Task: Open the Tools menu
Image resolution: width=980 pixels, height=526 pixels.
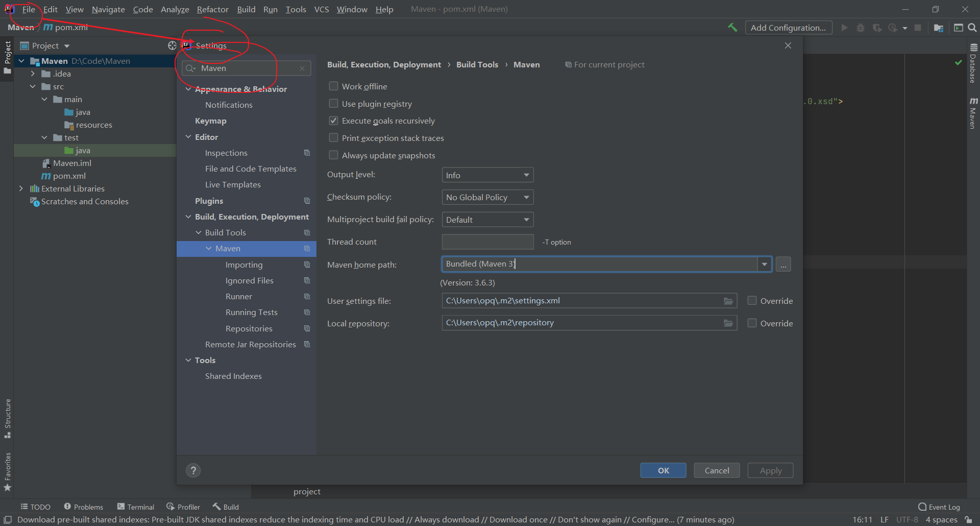Action: point(296,9)
